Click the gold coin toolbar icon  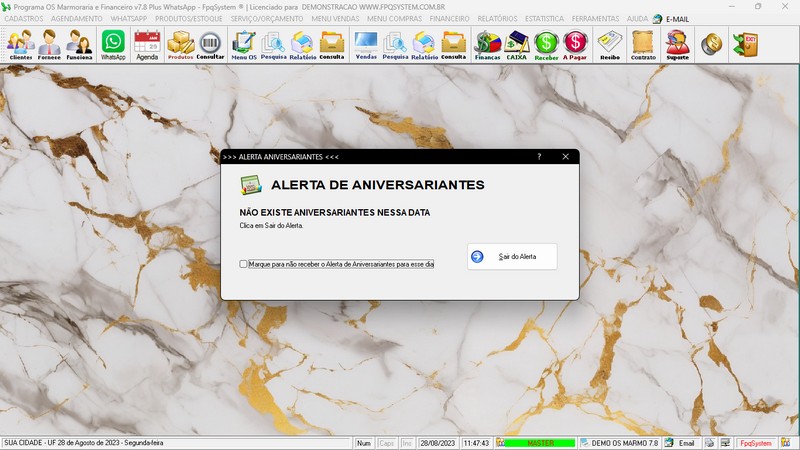tap(711, 45)
